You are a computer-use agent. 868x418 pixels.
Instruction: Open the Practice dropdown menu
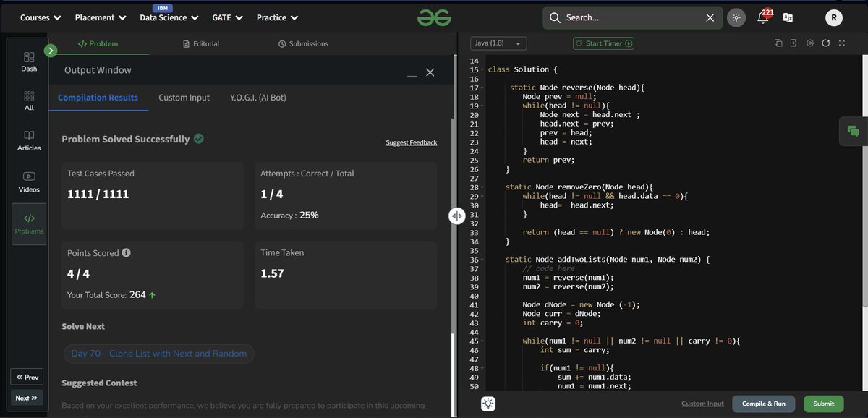[x=278, y=17]
